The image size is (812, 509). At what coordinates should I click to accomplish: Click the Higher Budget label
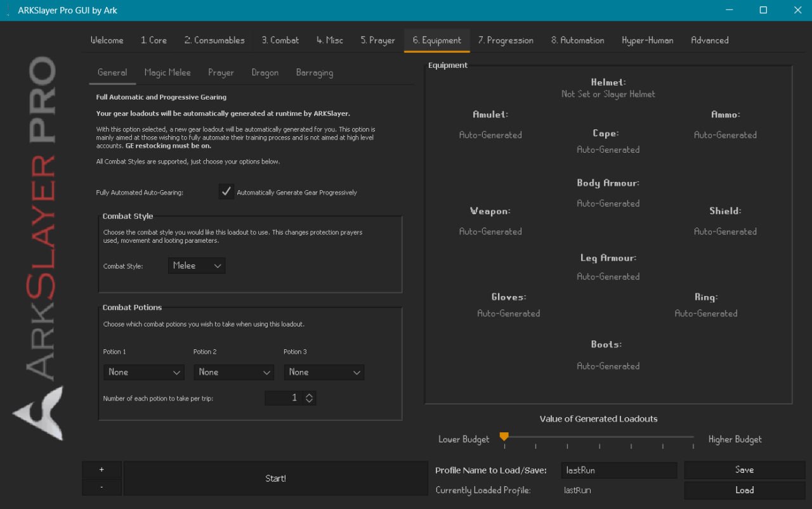point(735,439)
